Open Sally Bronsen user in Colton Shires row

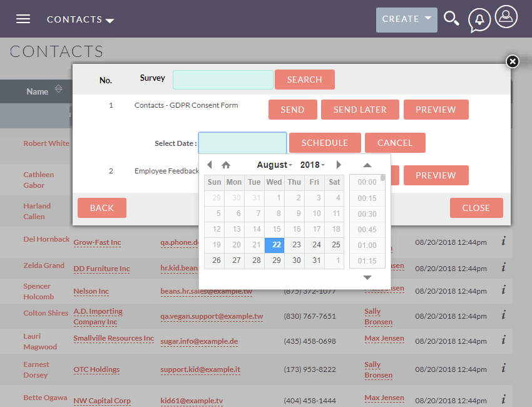pos(378,316)
